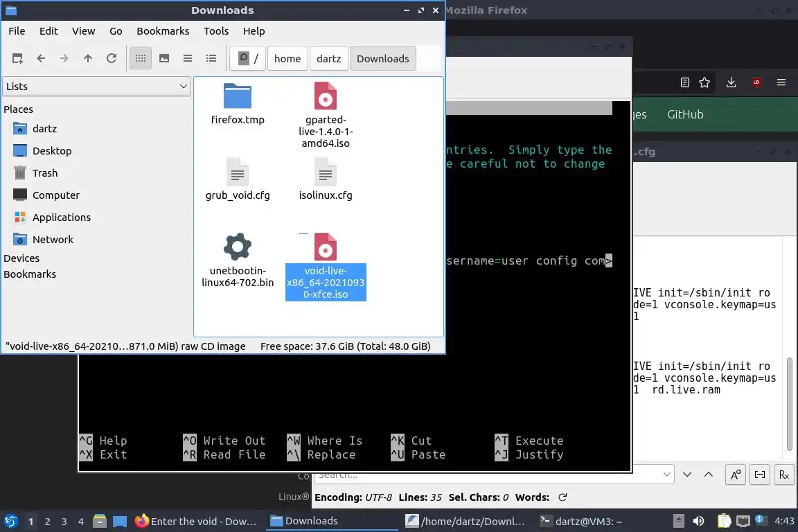This screenshot has height=532, width=798.
Task: Open the Tools menu
Action: coord(216,31)
